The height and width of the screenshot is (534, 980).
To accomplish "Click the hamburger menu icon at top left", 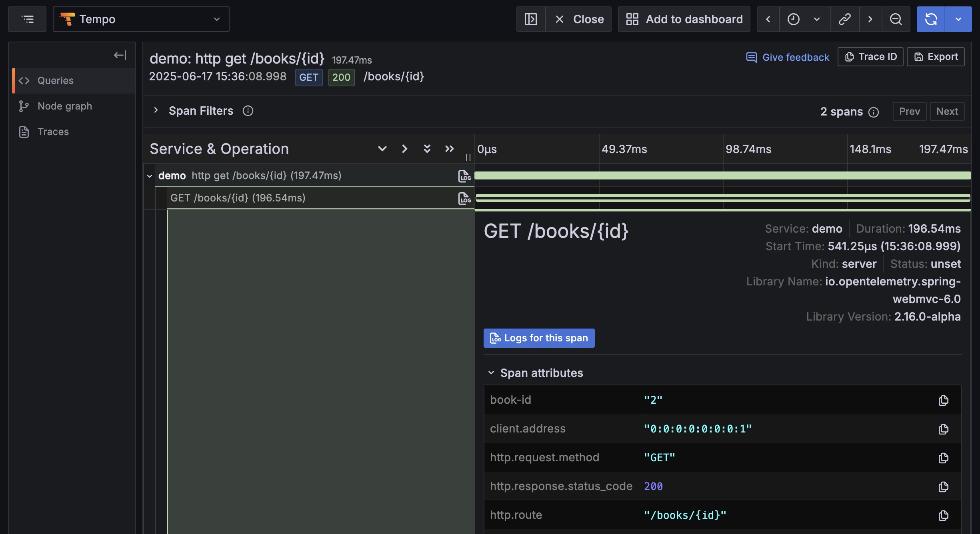I will click(27, 19).
